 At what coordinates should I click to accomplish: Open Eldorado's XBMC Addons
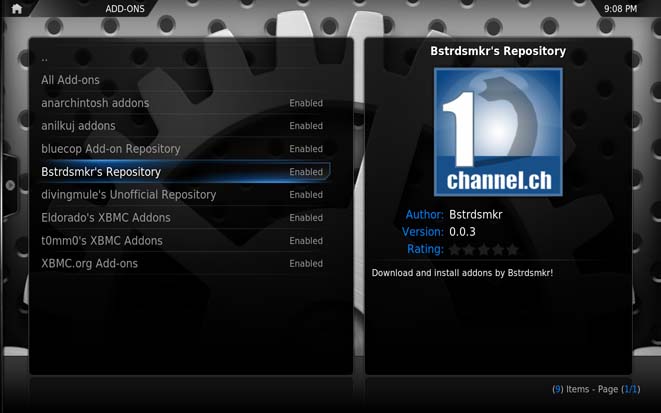[185, 218]
